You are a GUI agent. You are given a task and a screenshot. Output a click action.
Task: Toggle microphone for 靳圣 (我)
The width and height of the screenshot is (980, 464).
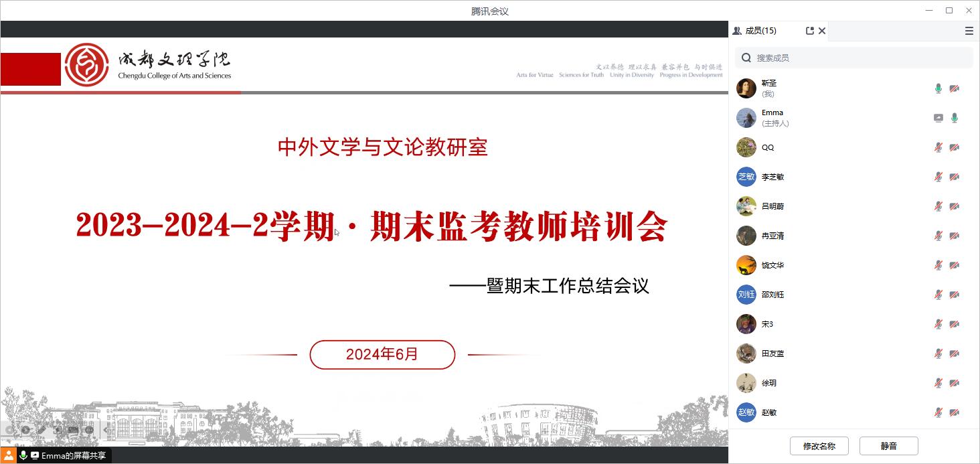938,88
